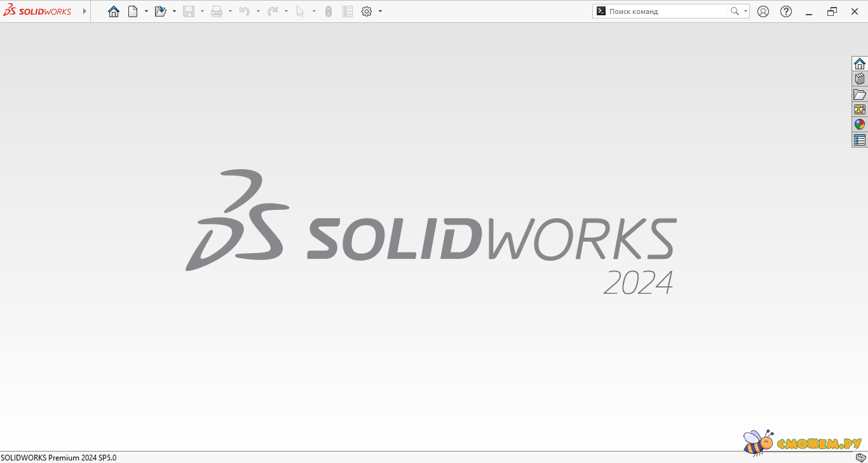Close the SOLIDWORKS window
The image size is (868, 463).
tap(855, 11)
